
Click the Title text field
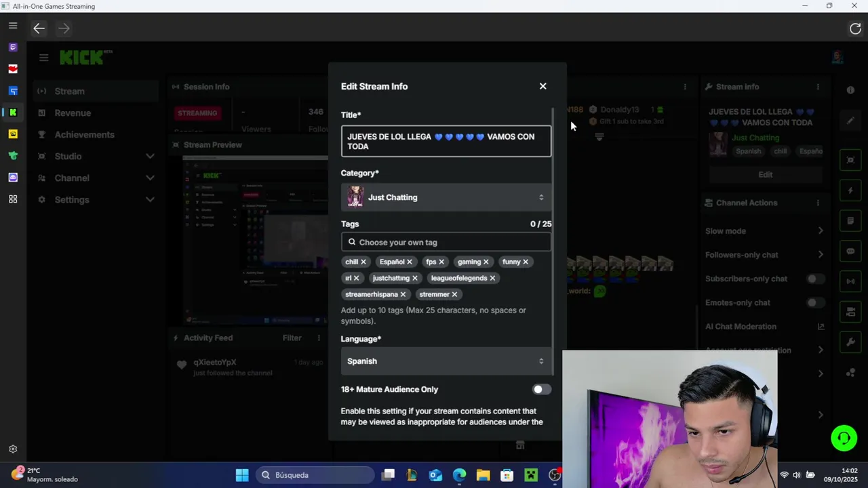point(446,141)
